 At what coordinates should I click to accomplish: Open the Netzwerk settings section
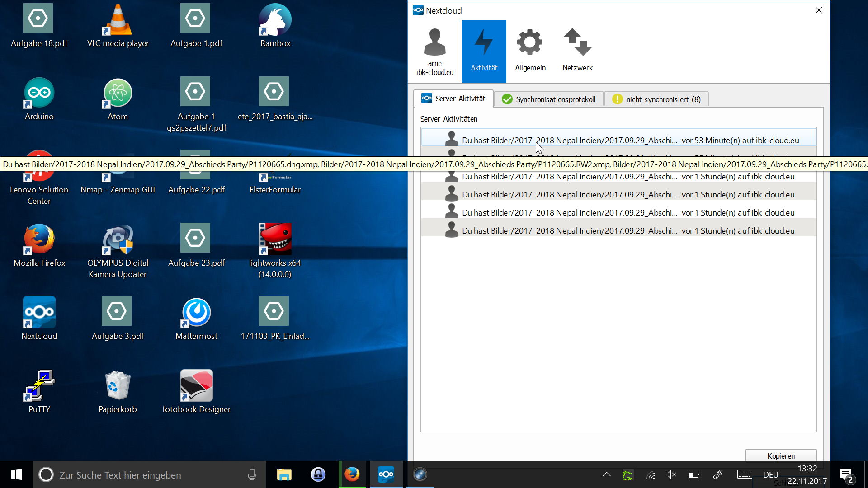point(577,52)
